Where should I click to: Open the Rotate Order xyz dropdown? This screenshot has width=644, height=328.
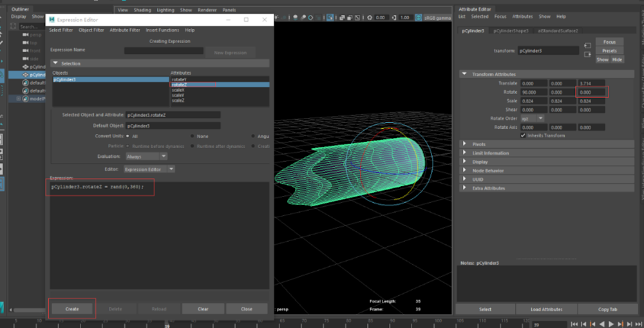tap(532, 119)
